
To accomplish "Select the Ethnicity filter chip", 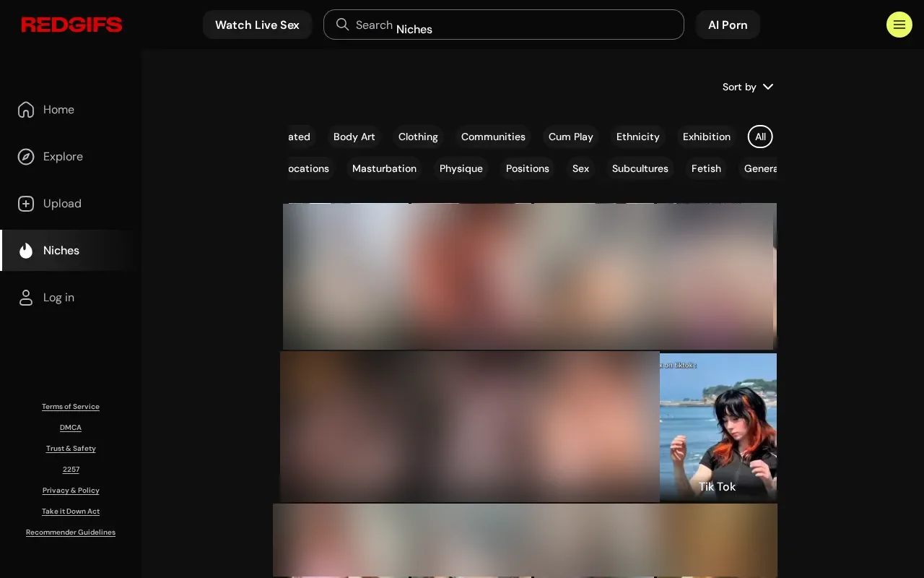I will coord(638,137).
